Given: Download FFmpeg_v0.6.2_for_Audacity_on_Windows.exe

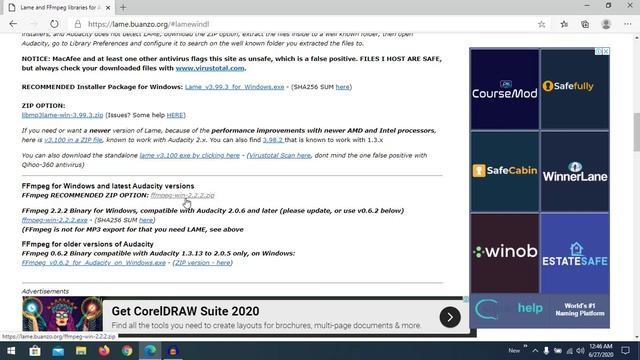Looking at the screenshot, I should pos(93,263).
